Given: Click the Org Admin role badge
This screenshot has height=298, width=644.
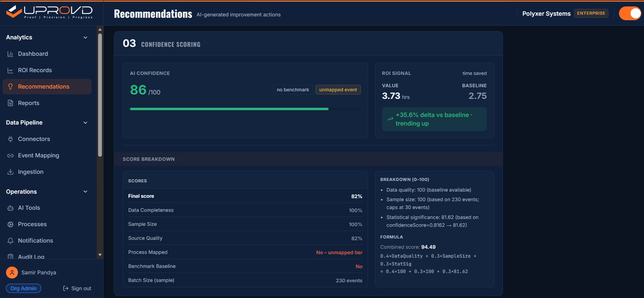Looking at the screenshot, I should 24,289.
